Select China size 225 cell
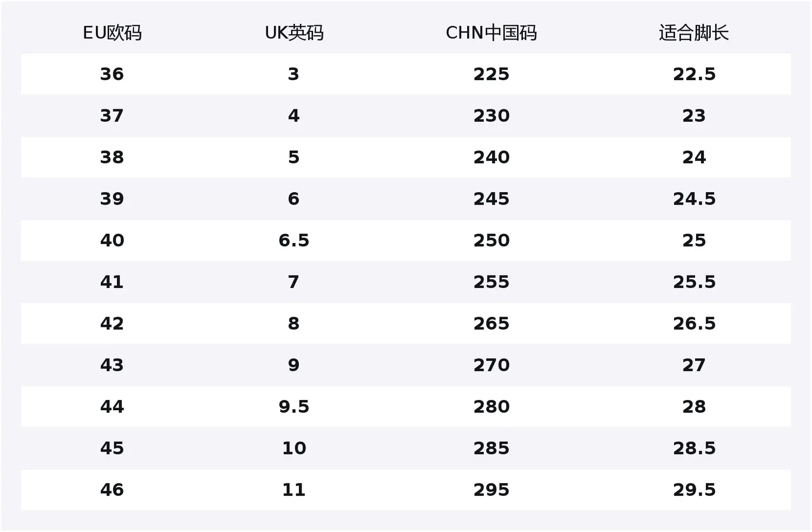The image size is (812, 532). (491, 74)
